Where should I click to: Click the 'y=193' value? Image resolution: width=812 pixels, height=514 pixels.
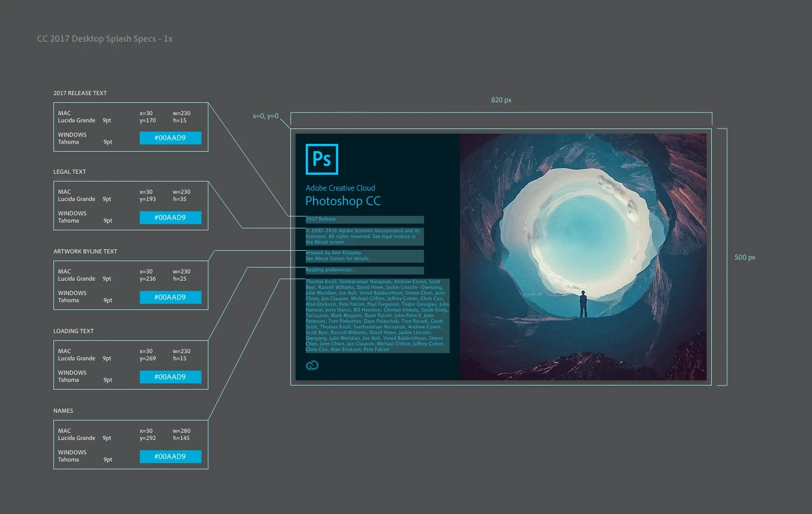tap(147, 199)
